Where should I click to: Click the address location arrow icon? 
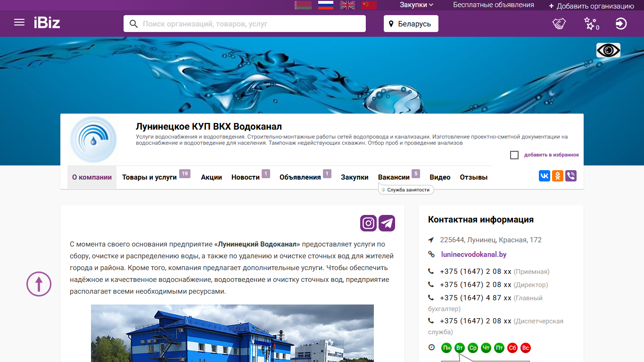(431, 240)
